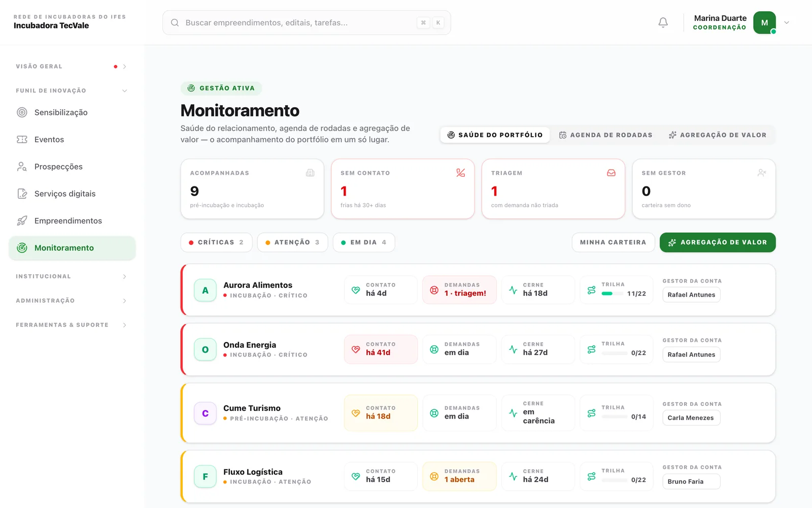Click the Prospecções people-search icon

point(22,167)
